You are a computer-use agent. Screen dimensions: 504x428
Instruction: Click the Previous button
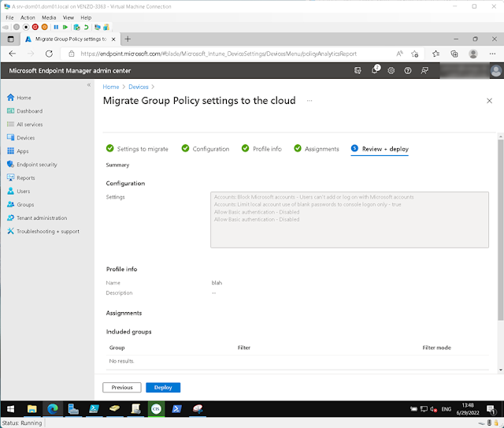(122, 388)
